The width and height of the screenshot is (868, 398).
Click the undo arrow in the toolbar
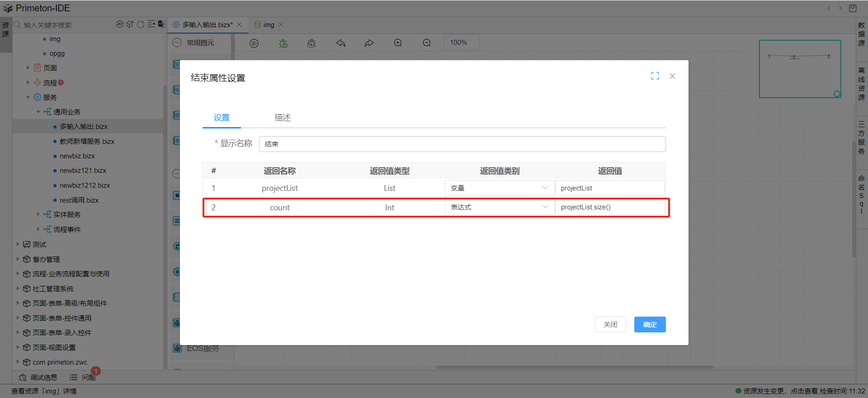coord(340,43)
